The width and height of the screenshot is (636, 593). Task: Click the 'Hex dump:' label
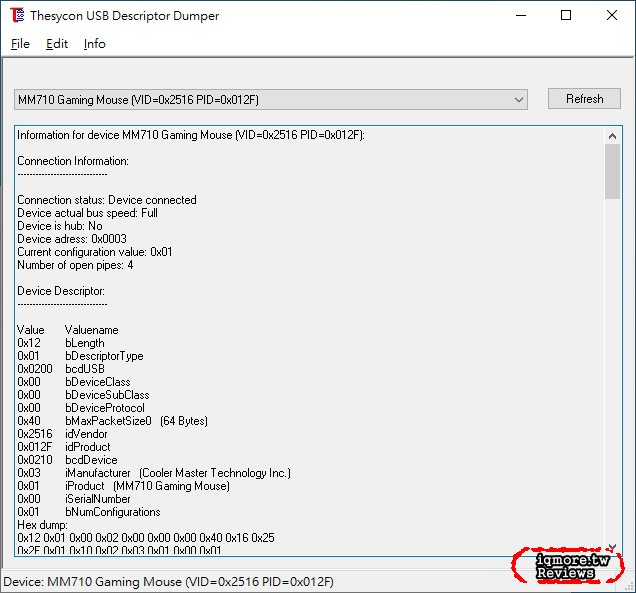point(42,525)
